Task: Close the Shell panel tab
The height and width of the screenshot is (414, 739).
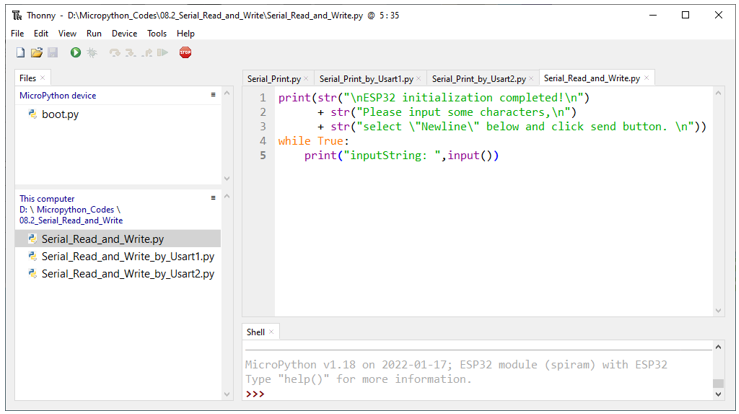Action: tap(271, 332)
